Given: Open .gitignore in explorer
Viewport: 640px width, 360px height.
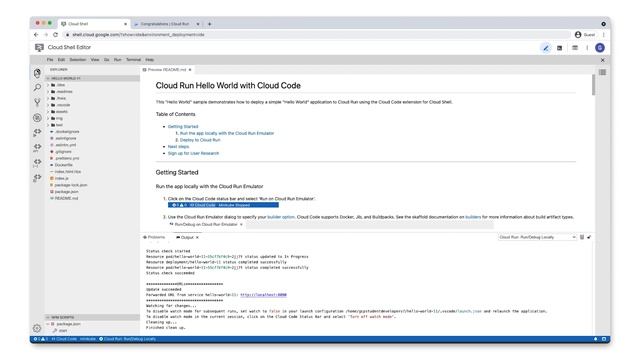Looking at the screenshot, I should point(61,152).
